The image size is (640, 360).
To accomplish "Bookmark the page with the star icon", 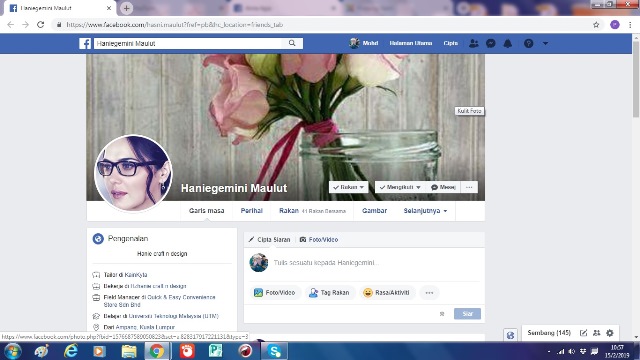I will tap(596, 24).
